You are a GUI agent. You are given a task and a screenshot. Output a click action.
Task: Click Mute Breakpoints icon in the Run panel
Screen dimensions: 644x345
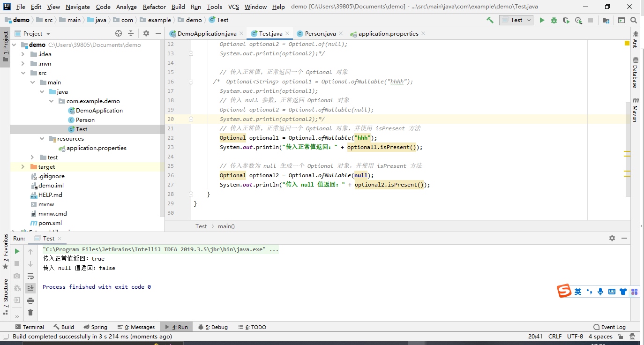[x=17, y=288]
